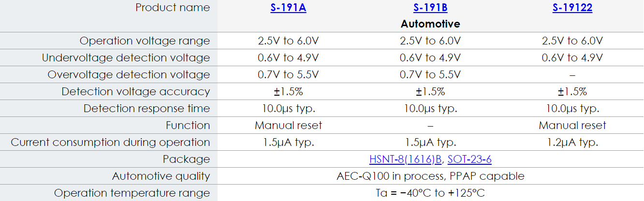Click the Detection response time label
This screenshot has height=201, width=644.
coord(146,109)
